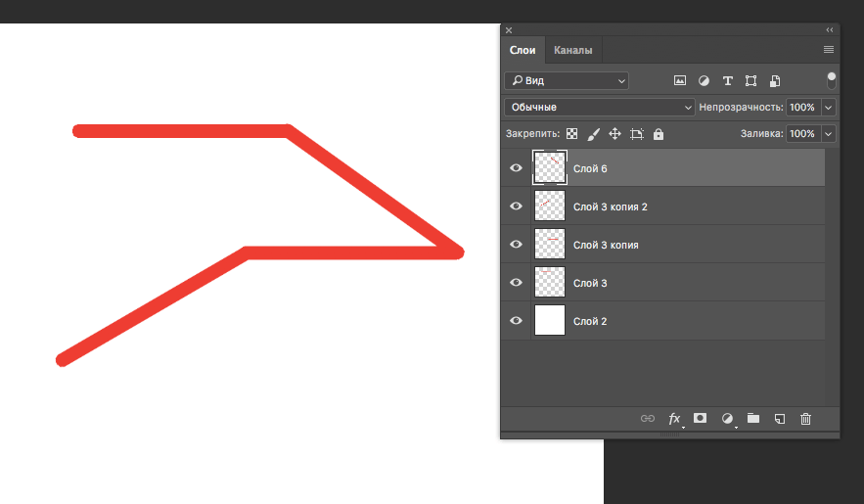Open the Вид filter type dropdown

coord(567,80)
